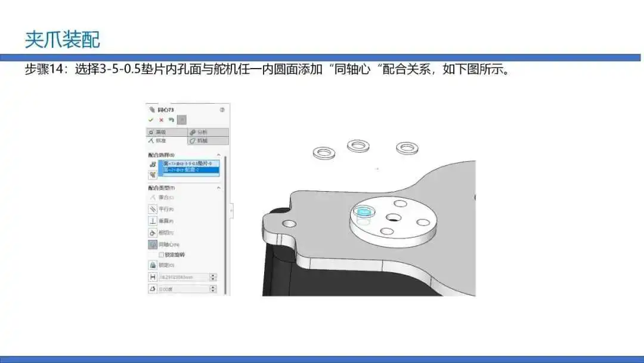Switch to the 分析 tab
This screenshot has height=363, width=644.
208,132
